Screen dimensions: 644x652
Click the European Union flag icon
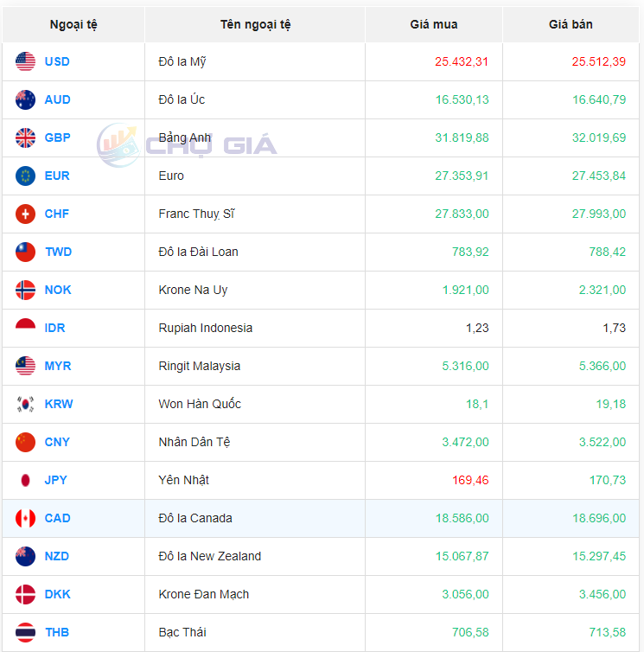click(26, 176)
